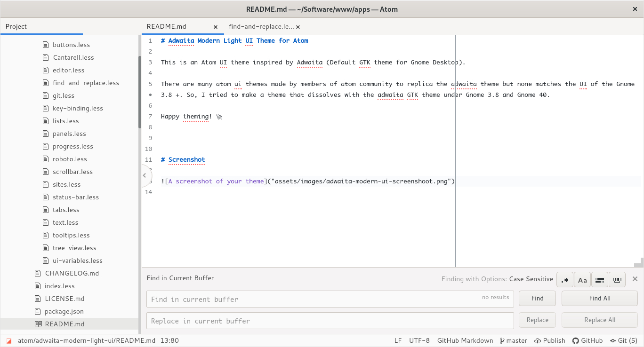The height and width of the screenshot is (347, 644).
Task: Close the find and replace panel
Action: click(x=635, y=279)
